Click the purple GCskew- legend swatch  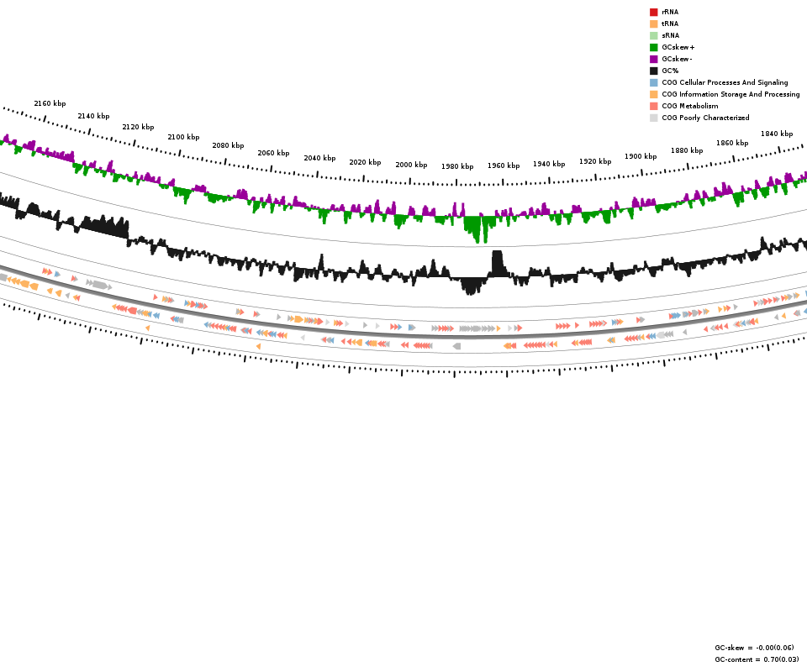(654, 59)
